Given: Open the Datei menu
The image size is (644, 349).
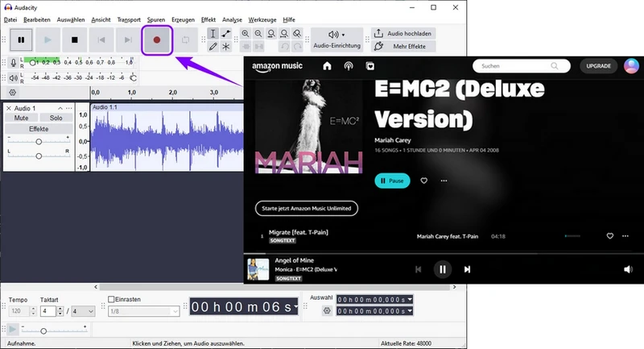Looking at the screenshot, I should click(x=10, y=19).
